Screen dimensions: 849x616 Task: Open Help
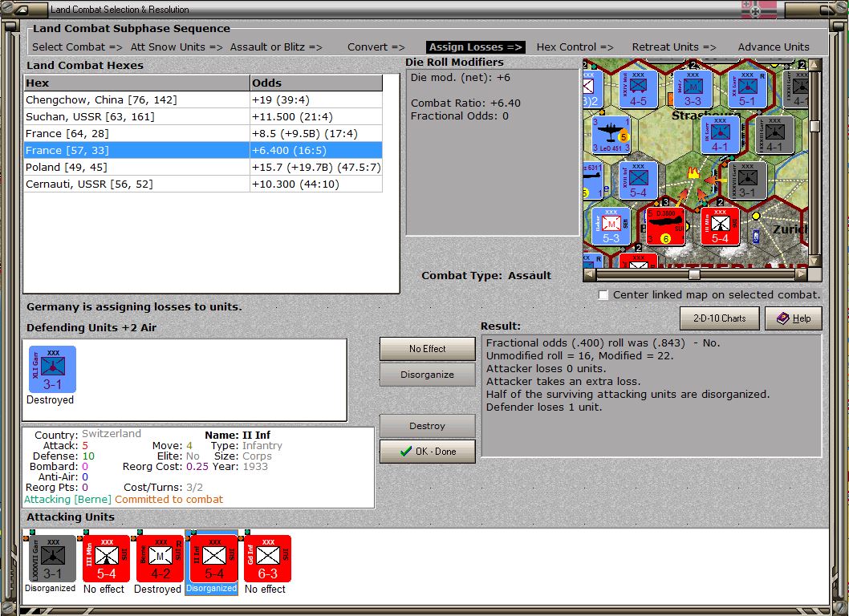pyautogui.click(x=794, y=318)
